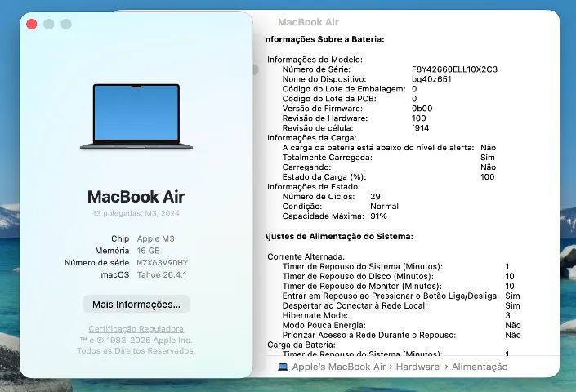Image resolution: width=576 pixels, height=392 pixels.
Task: Click Condição value Normal
Action: tap(384, 207)
